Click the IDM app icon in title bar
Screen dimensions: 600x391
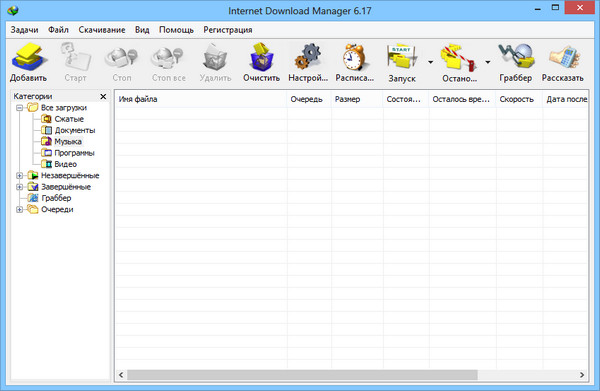click(13, 10)
